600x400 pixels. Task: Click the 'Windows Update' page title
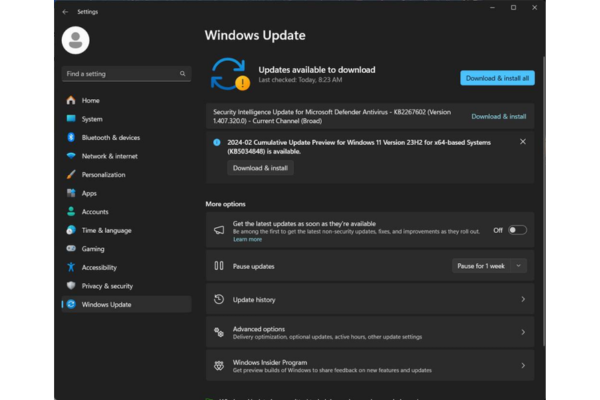[255, 35]
